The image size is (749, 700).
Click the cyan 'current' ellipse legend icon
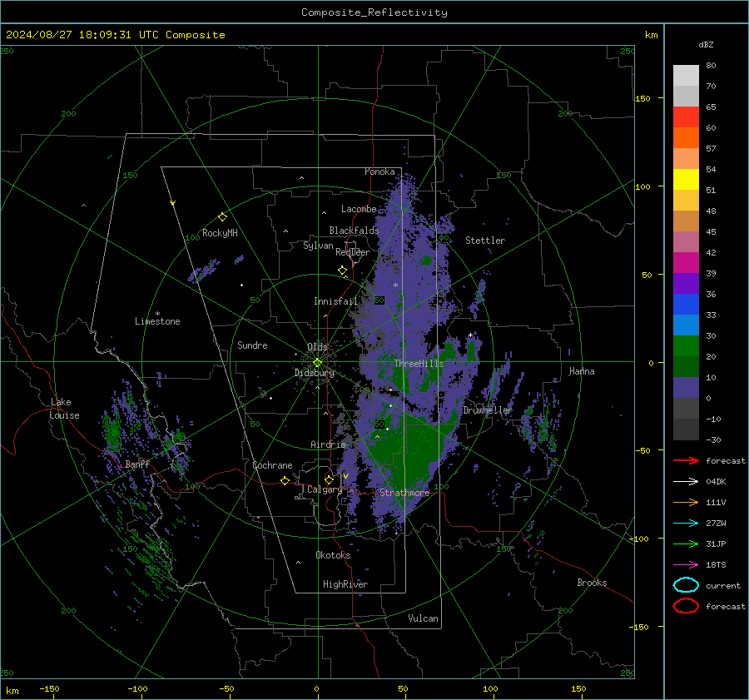coord(686,585)
